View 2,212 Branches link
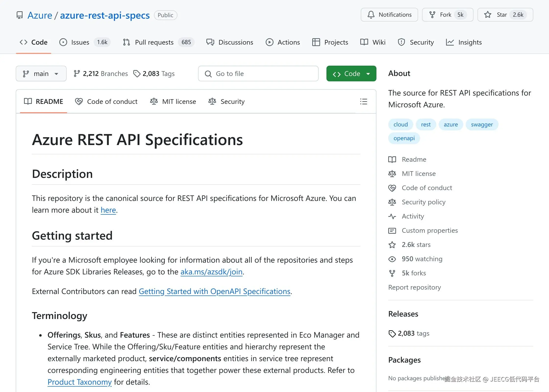 (x=101, y=73)
